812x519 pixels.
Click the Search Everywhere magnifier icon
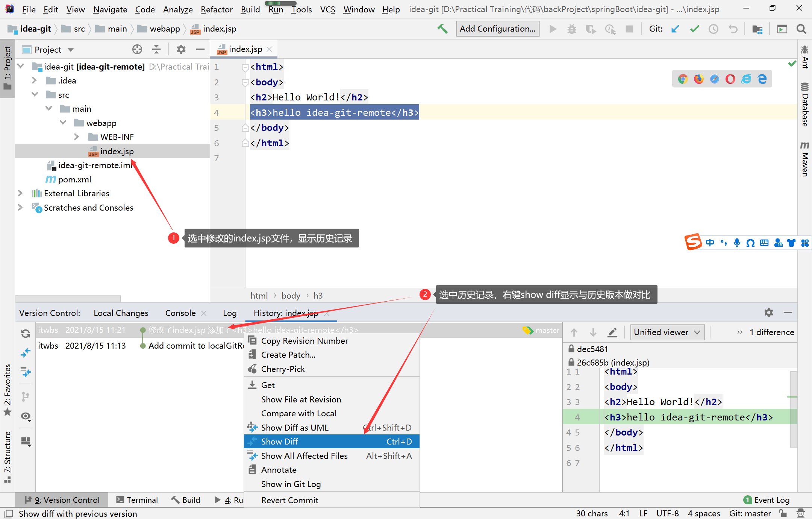(801, 29)
